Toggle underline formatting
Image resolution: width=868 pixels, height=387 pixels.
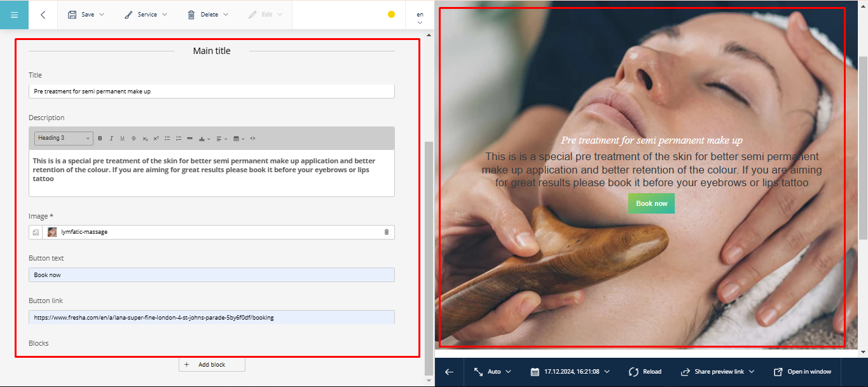[122, 139]
